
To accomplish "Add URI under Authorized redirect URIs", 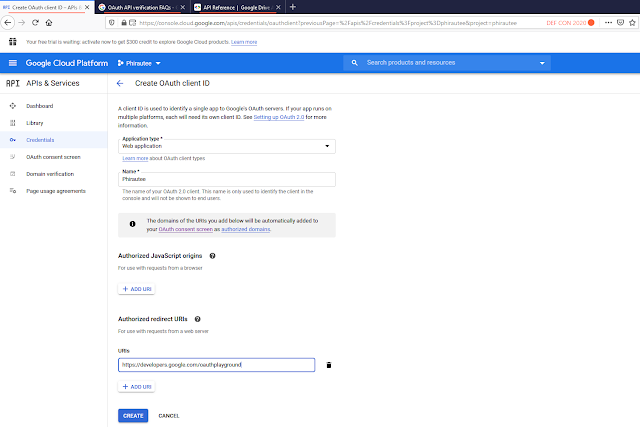I will point(137,387).
